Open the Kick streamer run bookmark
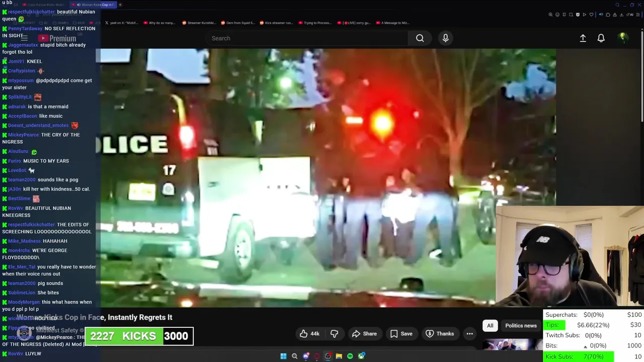 coord(276,23)
